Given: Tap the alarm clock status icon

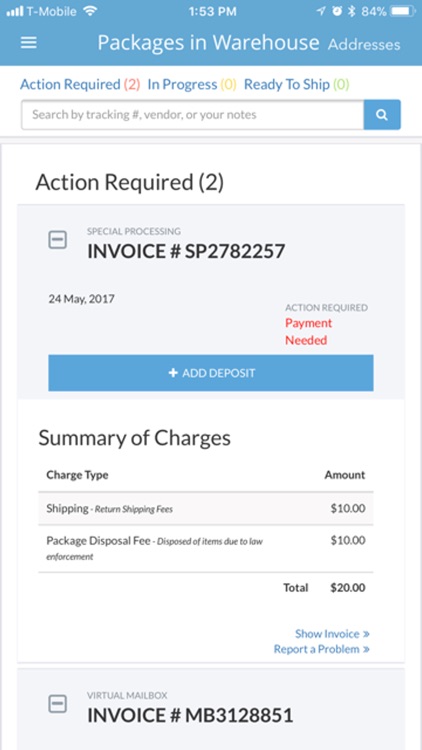Looking at the screenshot, I should [x=337, y=11].
